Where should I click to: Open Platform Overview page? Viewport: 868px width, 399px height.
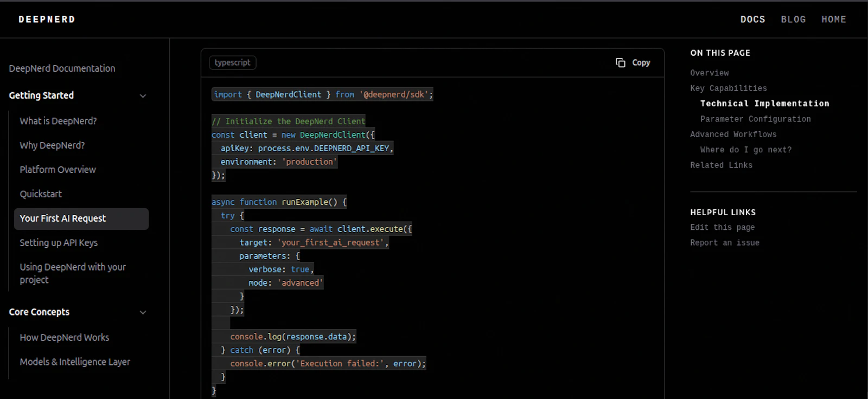(58, 170)
